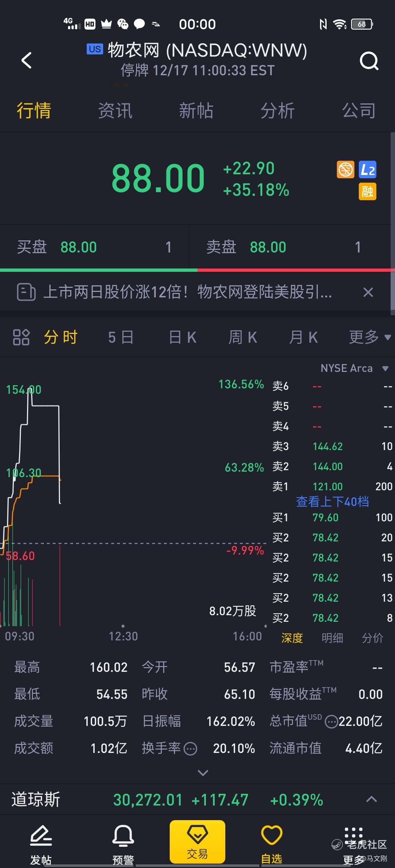Switch to the 行情 tab
Image resolution: width=395 pixels, height=868 pixels.
(x=34, y=110)
